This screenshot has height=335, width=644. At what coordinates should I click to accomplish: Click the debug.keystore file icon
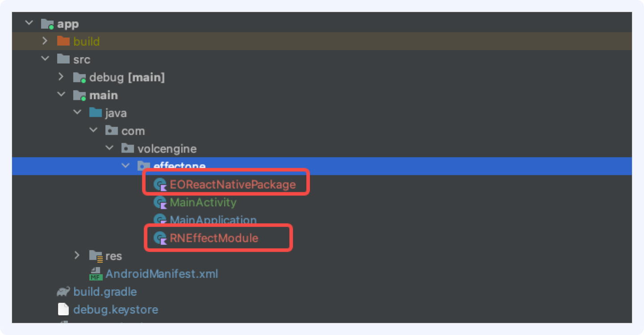coord(64,310)
